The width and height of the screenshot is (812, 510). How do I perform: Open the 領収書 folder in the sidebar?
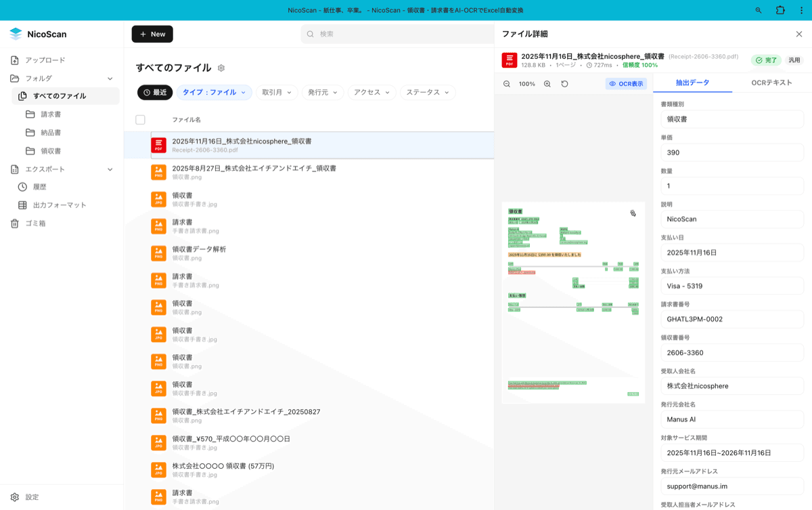pos(53,150)
